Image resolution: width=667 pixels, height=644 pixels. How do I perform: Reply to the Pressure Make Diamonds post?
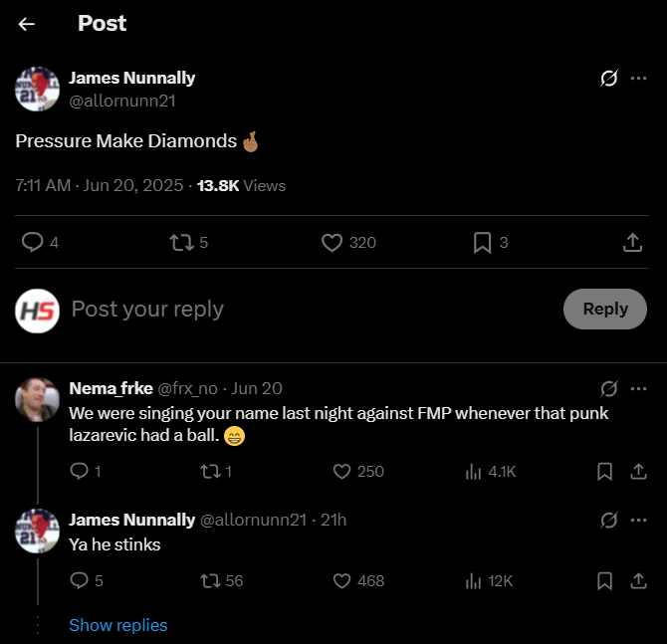34,242
